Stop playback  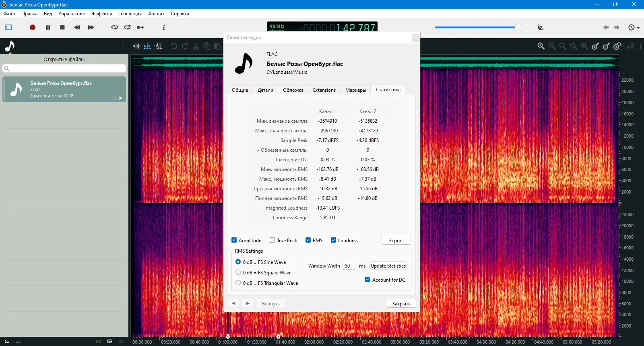62,27
